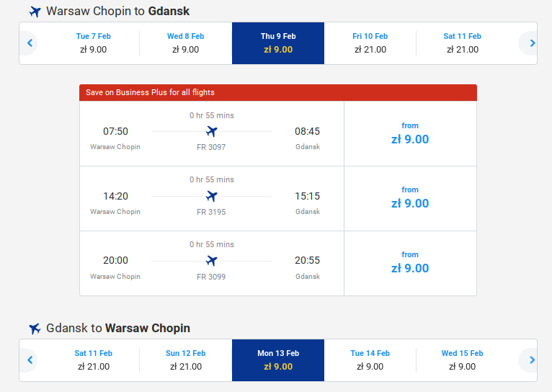Pick Tue 14 Feb return date
Screen dimensions: 552x392
(x=370, y=360)
